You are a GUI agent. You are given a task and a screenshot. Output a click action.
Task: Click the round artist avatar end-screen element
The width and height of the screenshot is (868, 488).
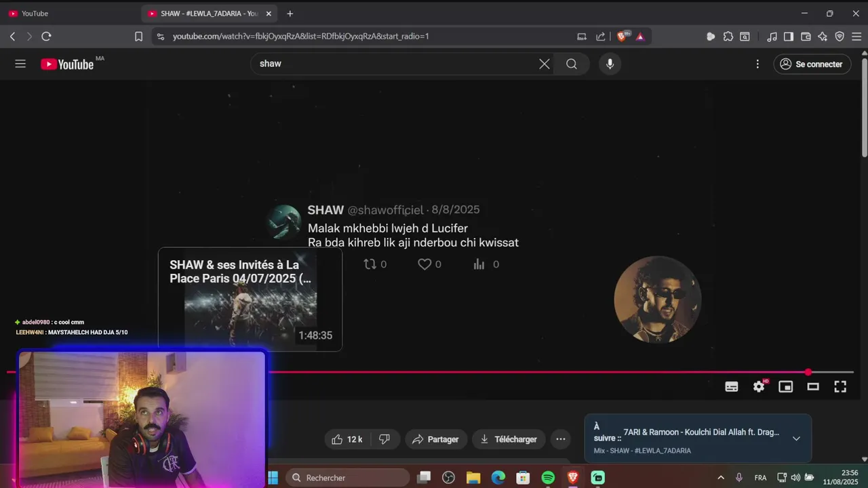coord(657,300)
